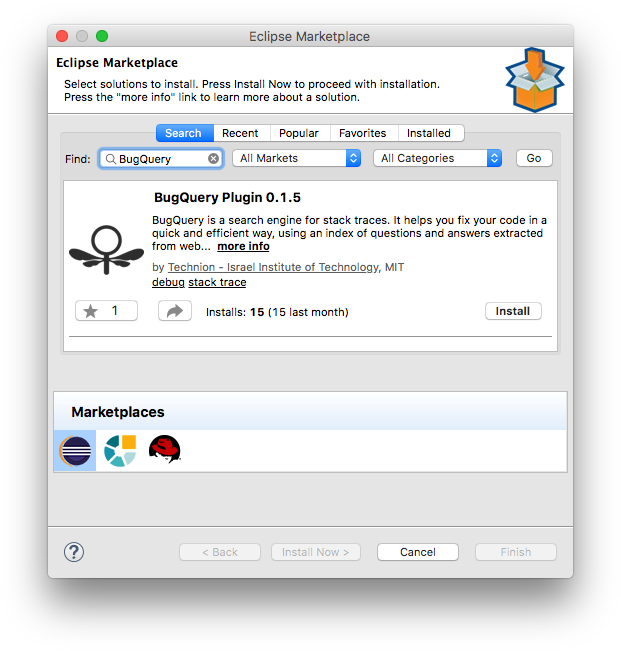Screen dimensions: 621x651
Task: Select the Red Hat marketplace icon
Action: (x=164, y=449)
